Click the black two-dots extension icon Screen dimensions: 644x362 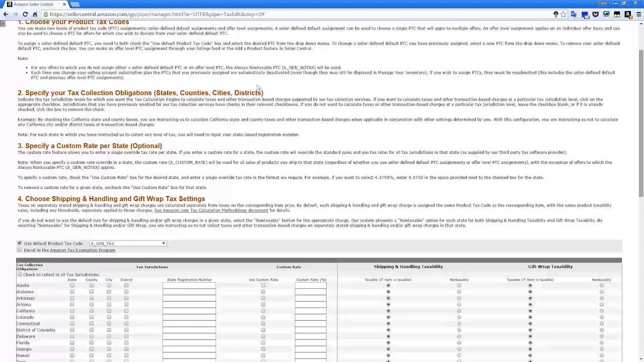pyautogui.click(x=617, y=14)
